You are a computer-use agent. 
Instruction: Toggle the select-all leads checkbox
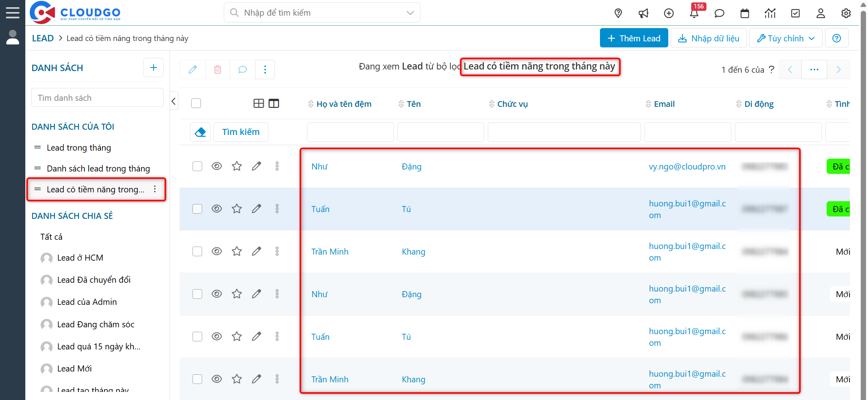pos(196,103)
